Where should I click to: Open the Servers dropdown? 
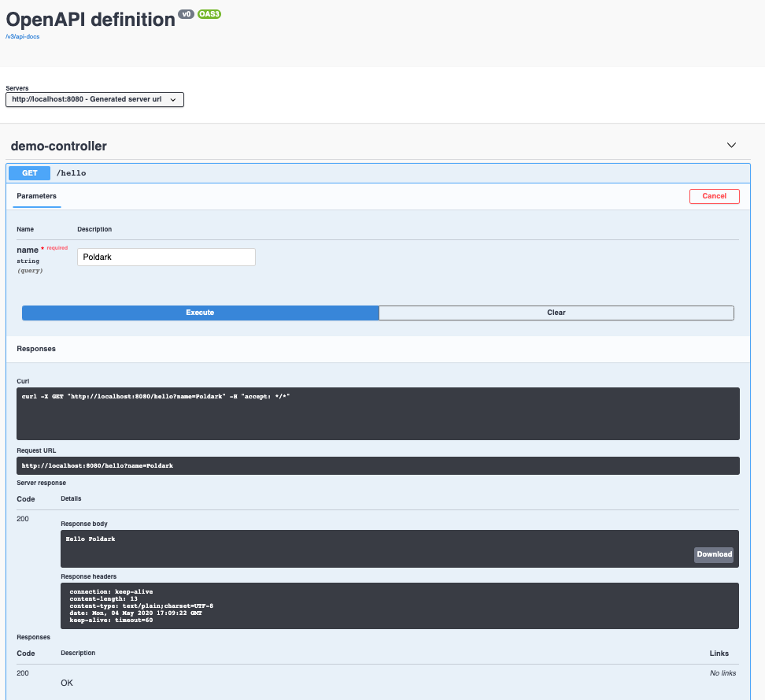point(94,99)
